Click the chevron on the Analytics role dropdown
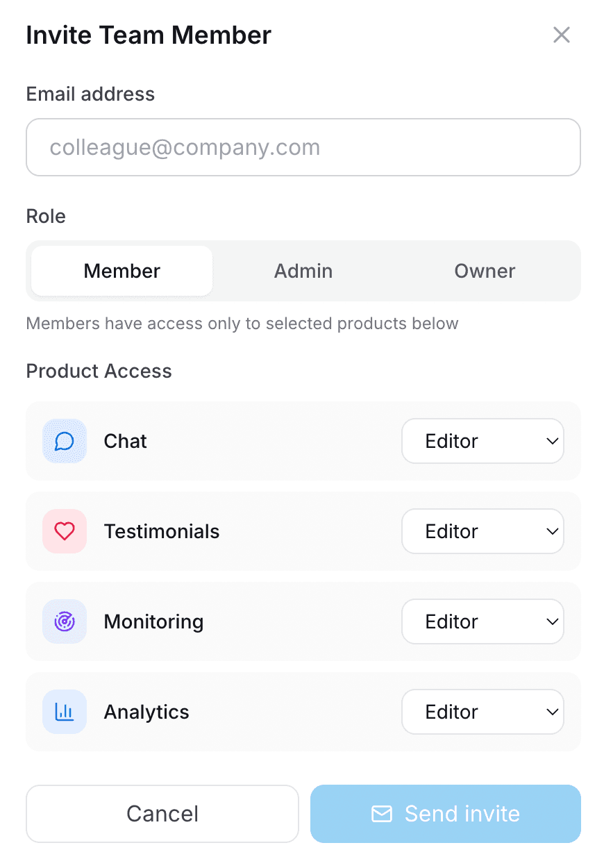604x868 pixels. 552,712
